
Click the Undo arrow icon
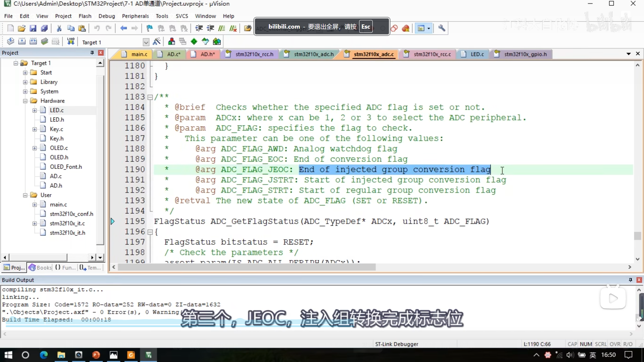(97, 28)
